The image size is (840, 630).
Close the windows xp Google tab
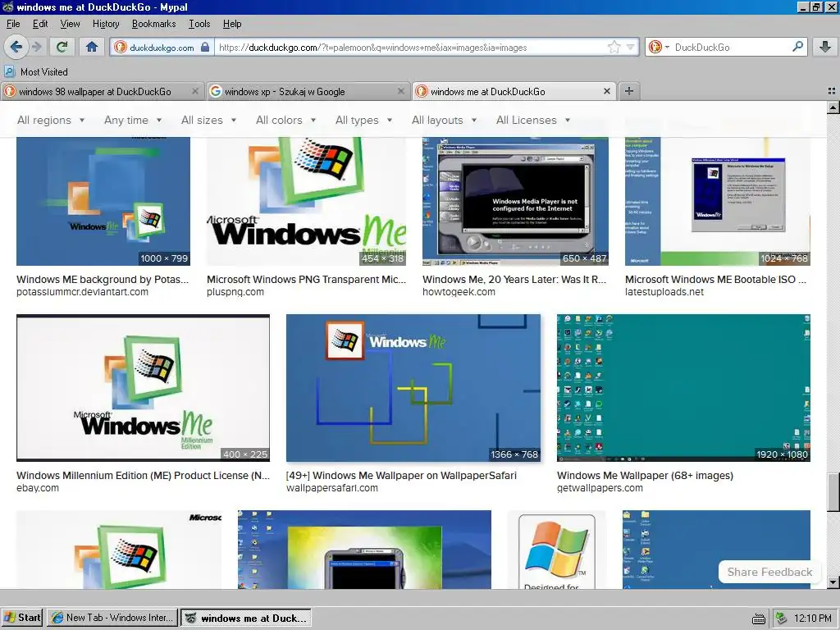click(x=400, y=92)
